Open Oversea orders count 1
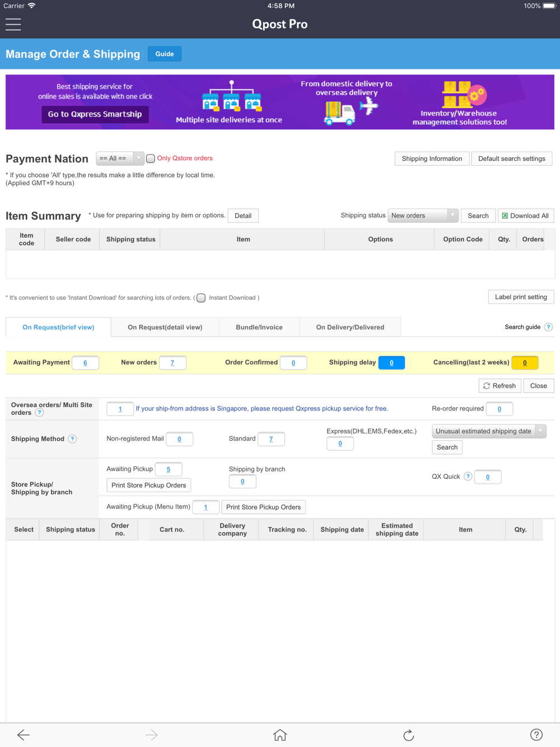 coord(120,409)
